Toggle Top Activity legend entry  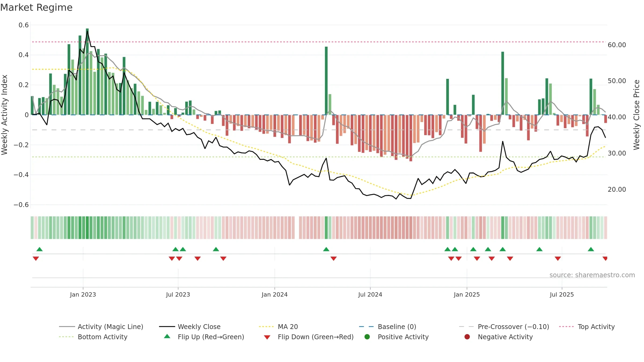(x=587, y=327)
